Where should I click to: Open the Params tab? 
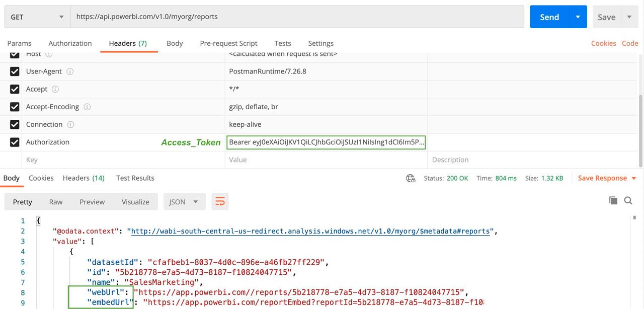pyautogui.click(x=19, y=43)
